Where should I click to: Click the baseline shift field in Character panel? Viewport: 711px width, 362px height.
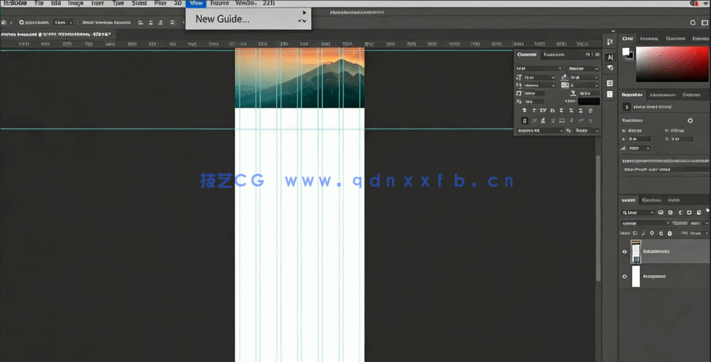point(534,102)
